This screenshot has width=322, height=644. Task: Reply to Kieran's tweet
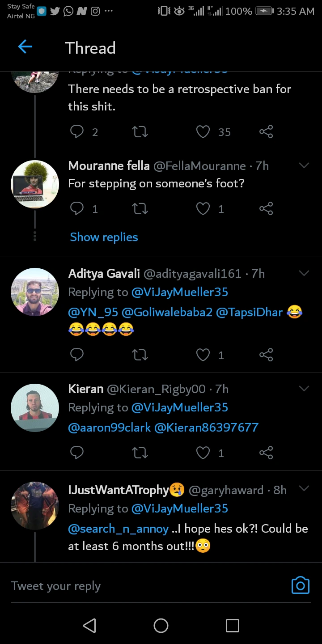tap(77, 453)
